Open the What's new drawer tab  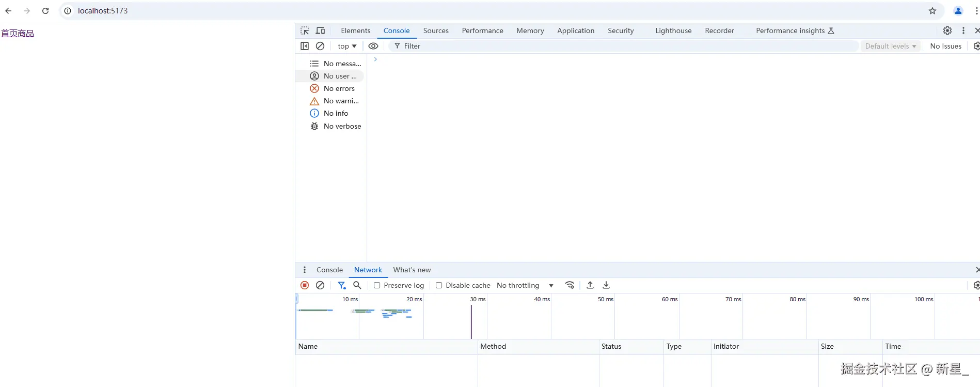click(x=412, y=270)
